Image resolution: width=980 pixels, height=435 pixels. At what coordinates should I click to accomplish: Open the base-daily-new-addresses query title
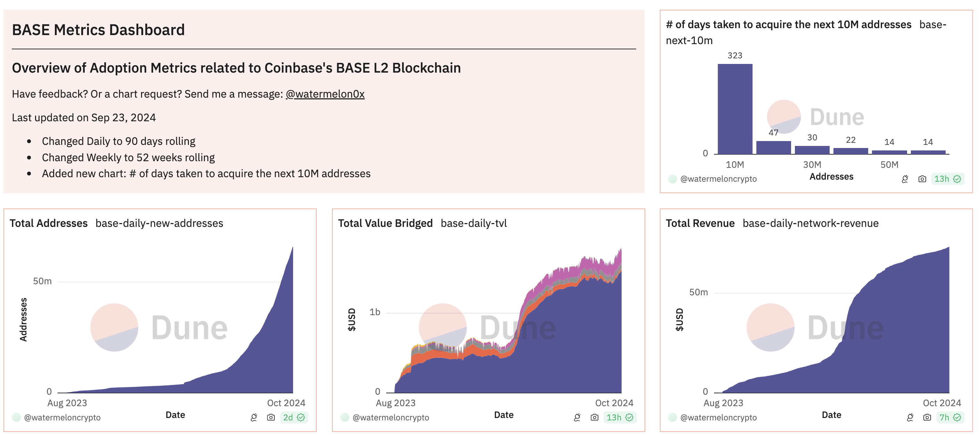pos(159,223)
